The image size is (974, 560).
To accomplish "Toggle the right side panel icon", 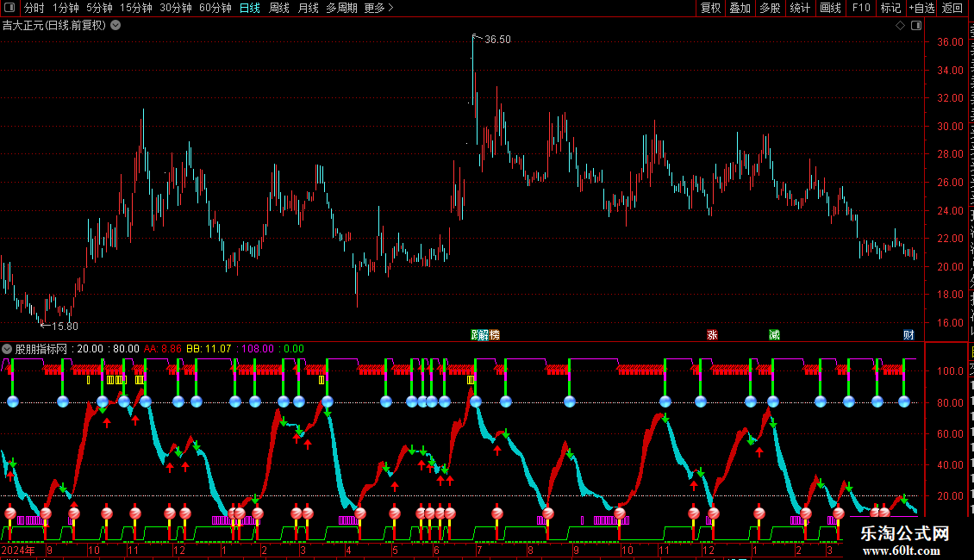I will (x=916, y=26).
